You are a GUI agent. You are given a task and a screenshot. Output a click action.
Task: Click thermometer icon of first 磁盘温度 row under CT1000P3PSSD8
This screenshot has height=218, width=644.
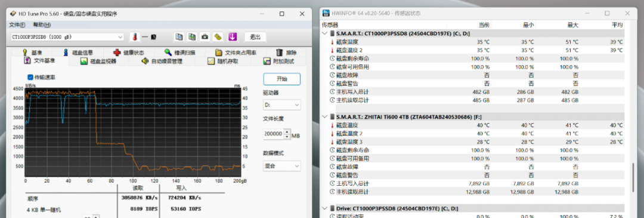click(x=333, y=42)
